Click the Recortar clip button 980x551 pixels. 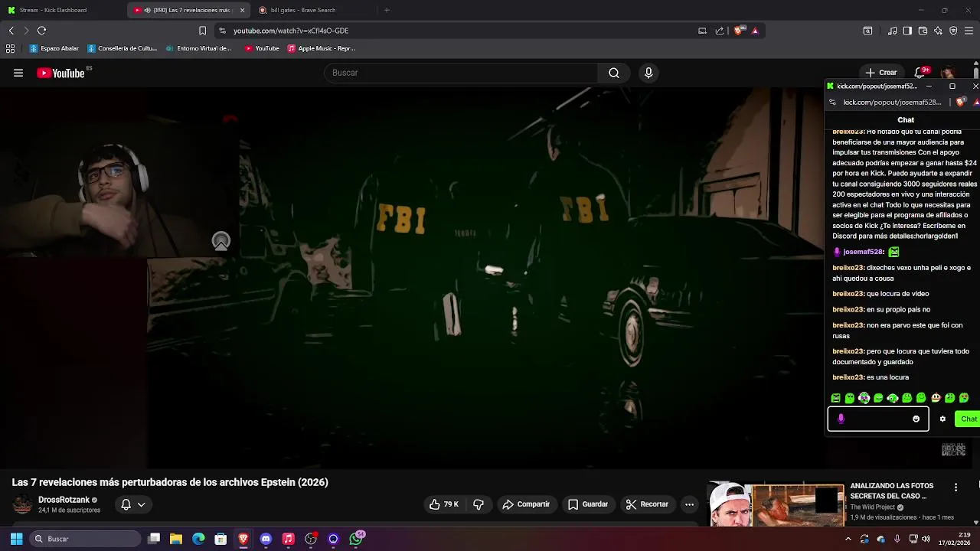click(x=647, y=504)
